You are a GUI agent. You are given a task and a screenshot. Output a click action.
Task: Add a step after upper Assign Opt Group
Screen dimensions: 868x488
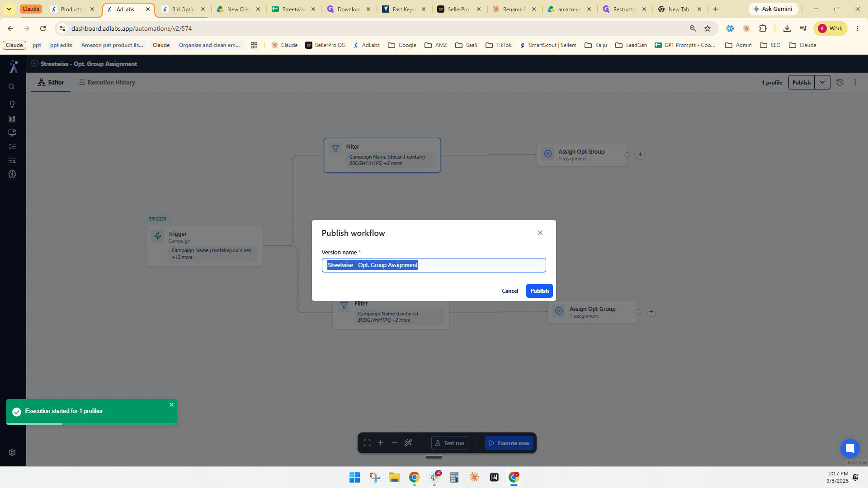pos(640,155)
